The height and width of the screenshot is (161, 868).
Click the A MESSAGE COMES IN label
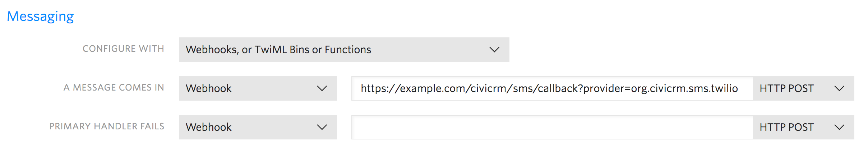click(114, 88)
